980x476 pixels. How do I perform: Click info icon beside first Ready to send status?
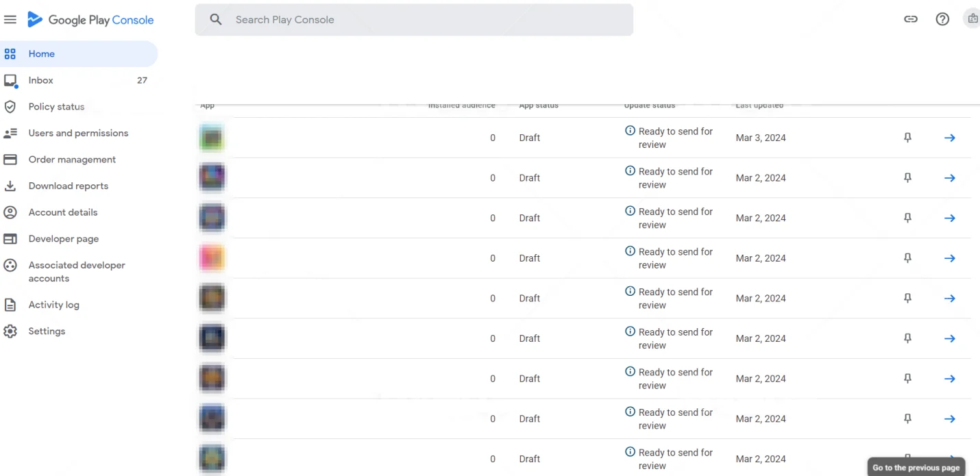pyautogui.click(x=630, y=131)
